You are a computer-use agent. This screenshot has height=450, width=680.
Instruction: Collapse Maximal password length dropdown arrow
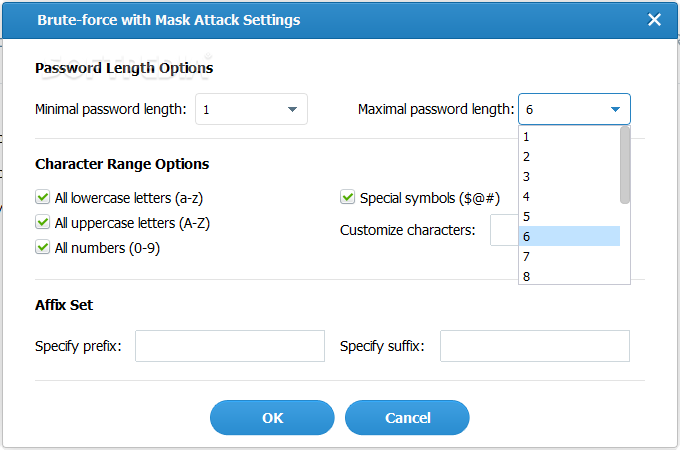pos(614,109)
